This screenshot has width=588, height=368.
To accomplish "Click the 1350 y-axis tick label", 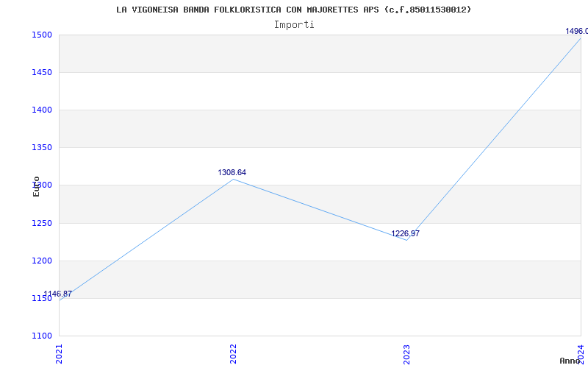I will [x=42, y=147].
